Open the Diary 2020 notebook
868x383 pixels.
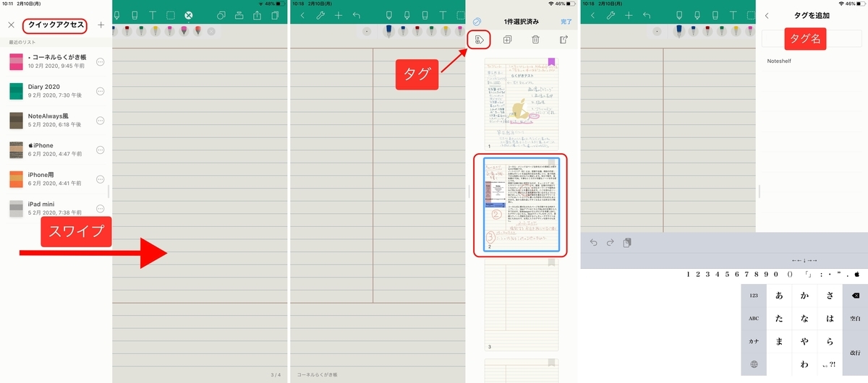pyautogui.click(x=57, y=91)
